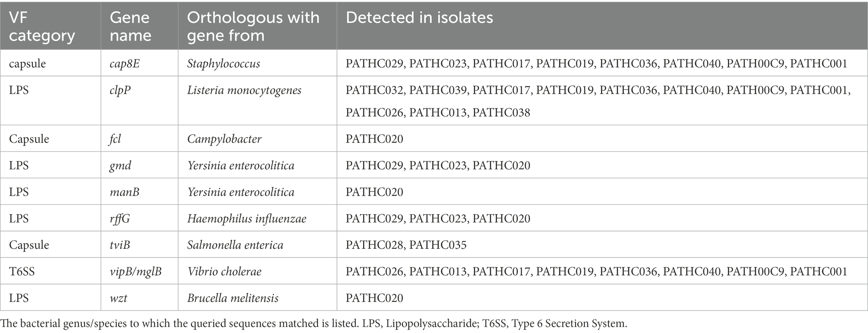Viewport: 868px width, 333px height.
Task: Select the fcl gene name cell
Action: coord(115,139)
